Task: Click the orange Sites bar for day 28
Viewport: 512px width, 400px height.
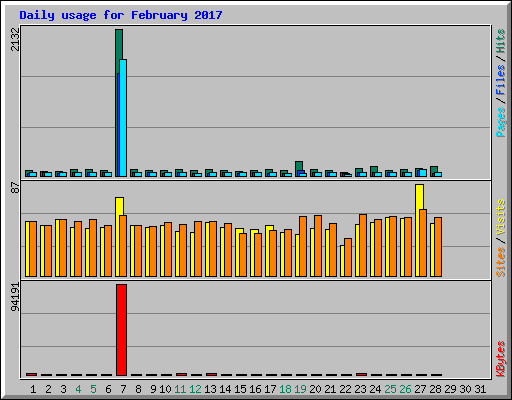Action: click(x=438, y=247)
